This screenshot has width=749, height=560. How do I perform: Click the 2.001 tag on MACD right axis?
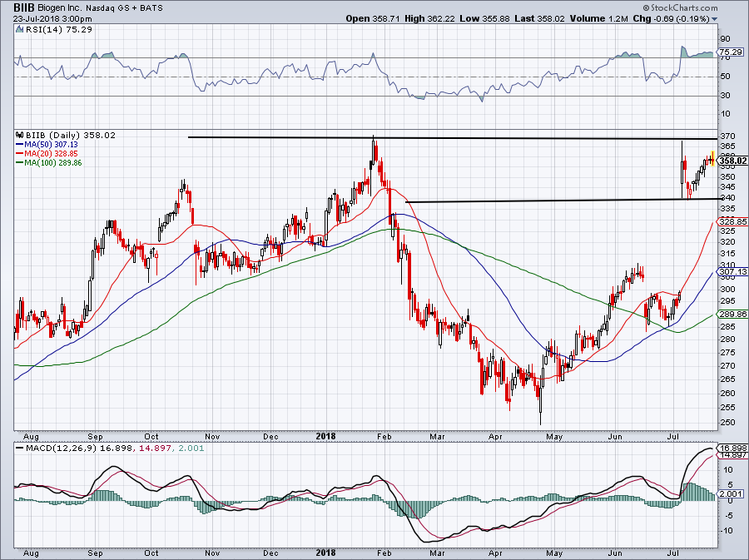tap(732, 494)
